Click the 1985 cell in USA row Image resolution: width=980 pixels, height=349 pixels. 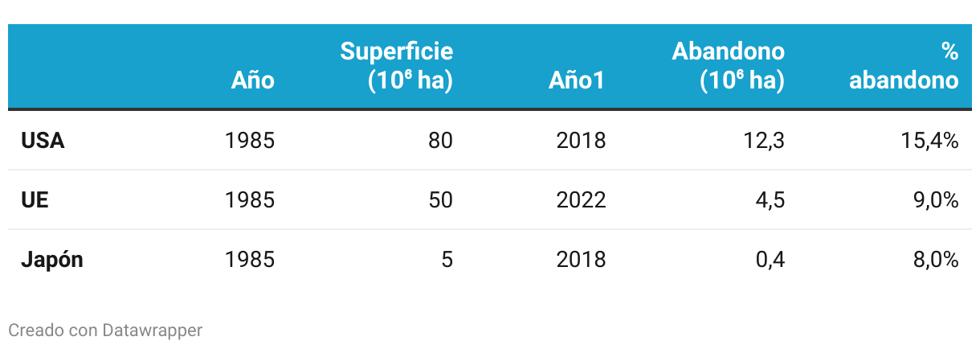coord(250,141)
